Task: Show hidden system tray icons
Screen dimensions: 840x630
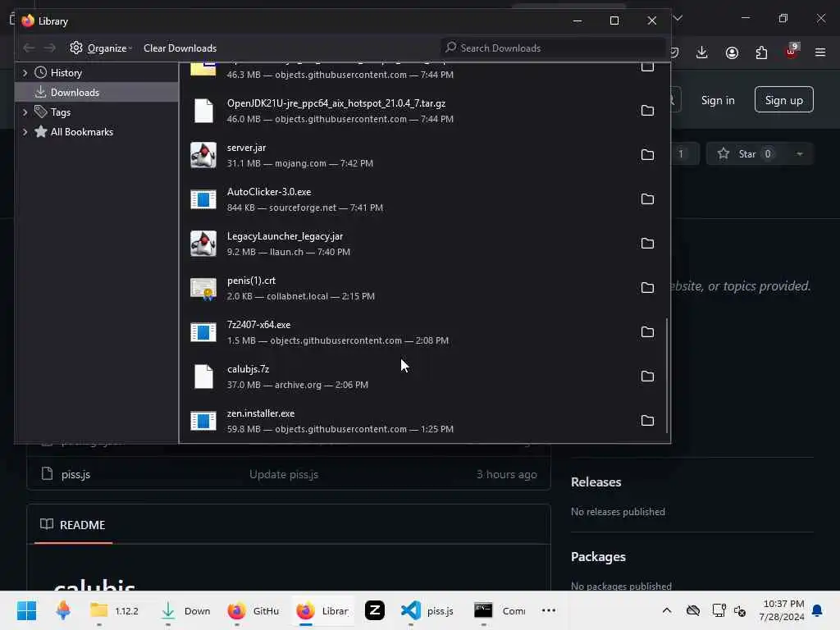Action: 667,610
